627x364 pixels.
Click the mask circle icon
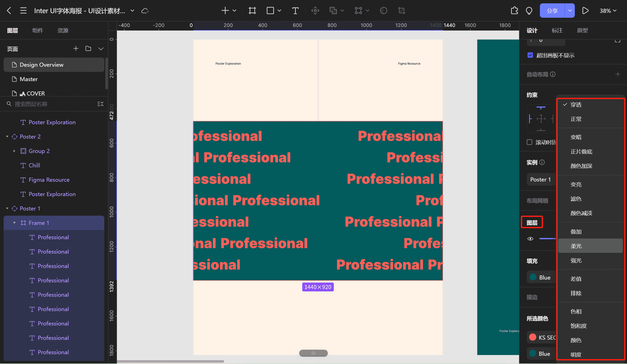[x=383, y=11]
